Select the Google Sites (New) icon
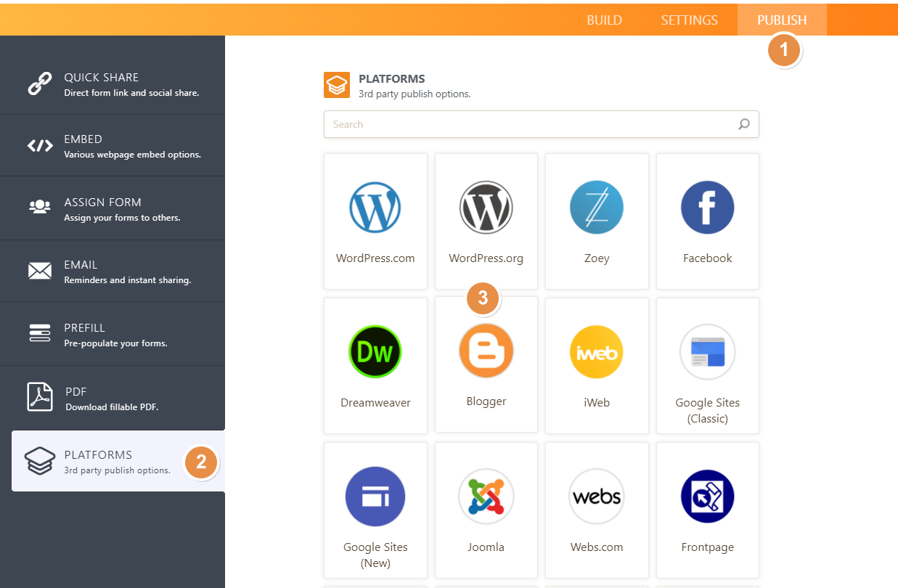 pos(375,497)
